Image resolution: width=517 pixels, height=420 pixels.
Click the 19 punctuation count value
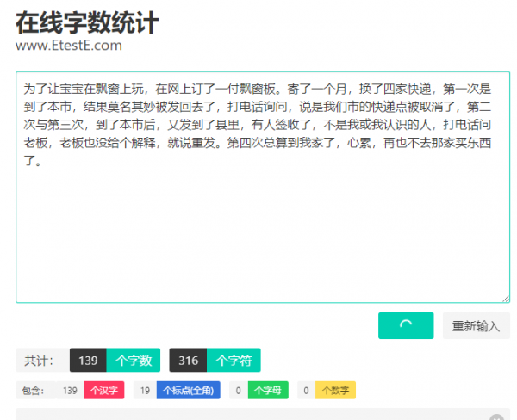pyautogui.click(x=145, y=391)
